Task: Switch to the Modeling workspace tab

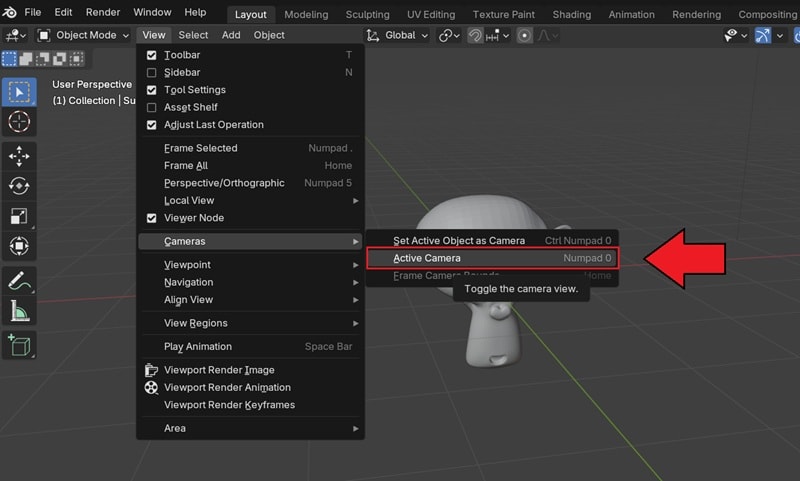Action: coord(306,15)
